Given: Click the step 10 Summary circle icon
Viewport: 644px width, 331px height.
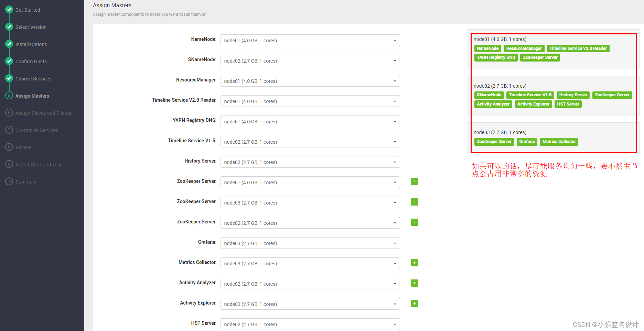Looking at the screenshot, I should click(9, 181).
